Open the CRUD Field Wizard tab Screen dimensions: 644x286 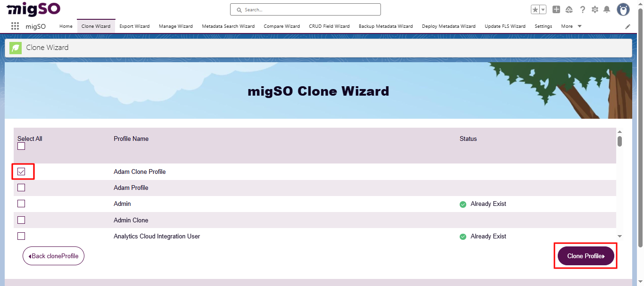pyautogui.click(x=329, y=26)
